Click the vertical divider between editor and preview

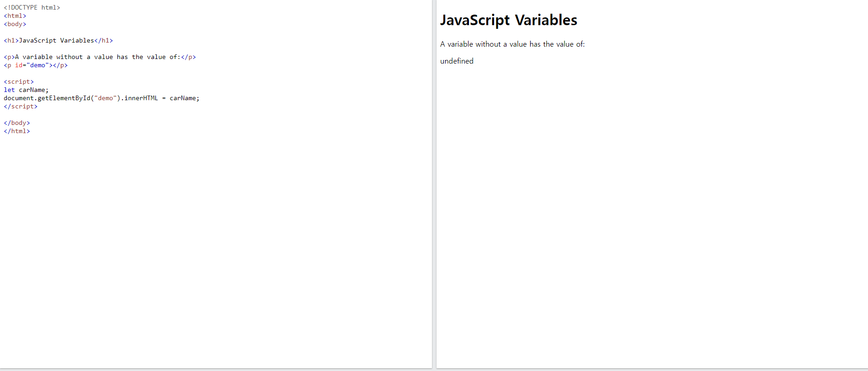tap(434, 184)
